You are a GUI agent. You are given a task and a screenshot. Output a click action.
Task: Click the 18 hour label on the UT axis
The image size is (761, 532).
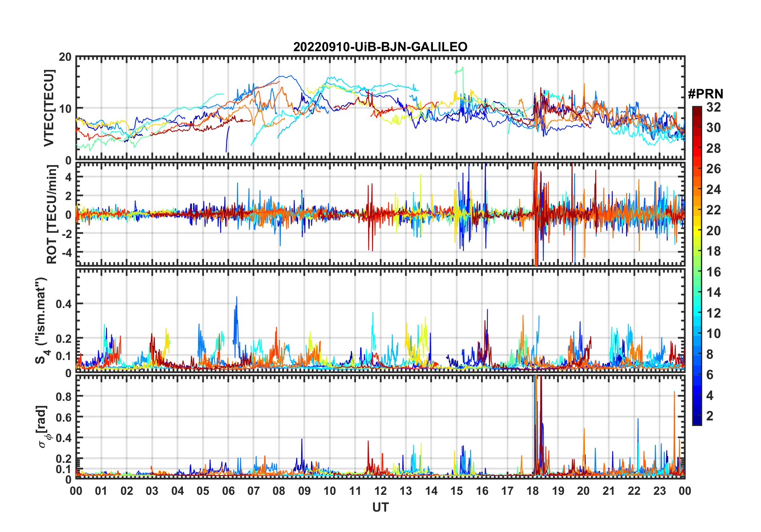pos(533,491)
